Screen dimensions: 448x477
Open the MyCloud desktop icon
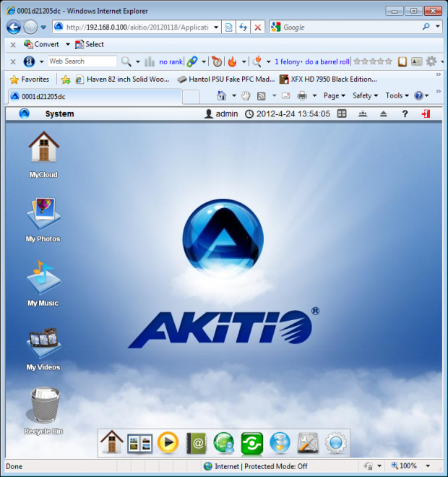43,155
